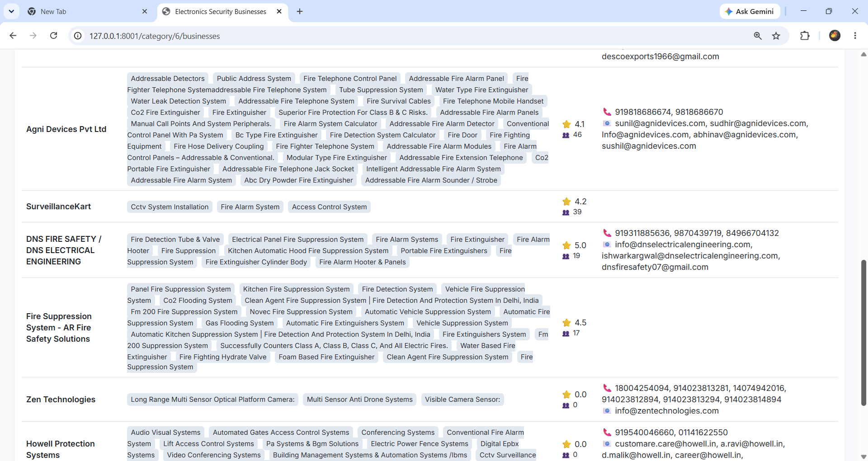Click the SurveillanceKart rating star icon

566,201
